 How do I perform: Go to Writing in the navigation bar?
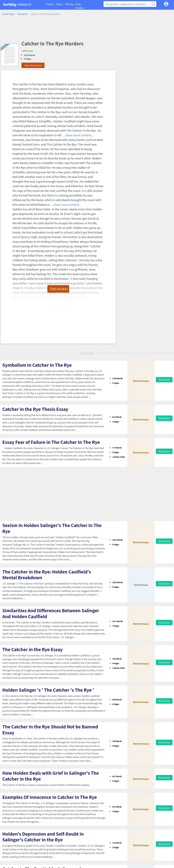point(69,4)
